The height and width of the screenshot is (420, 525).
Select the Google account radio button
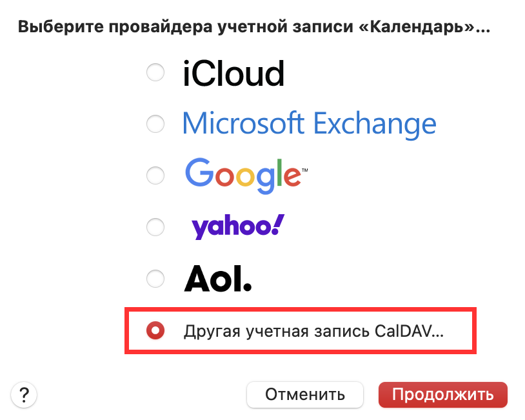(155, 175)
